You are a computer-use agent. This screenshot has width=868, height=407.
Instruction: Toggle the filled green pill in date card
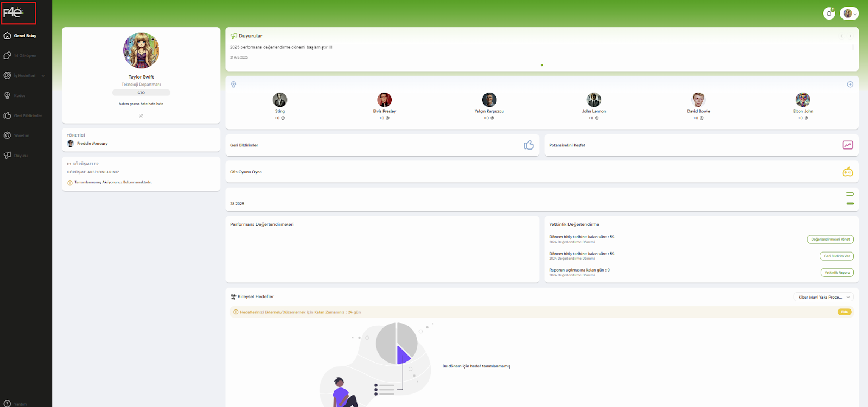850,204
